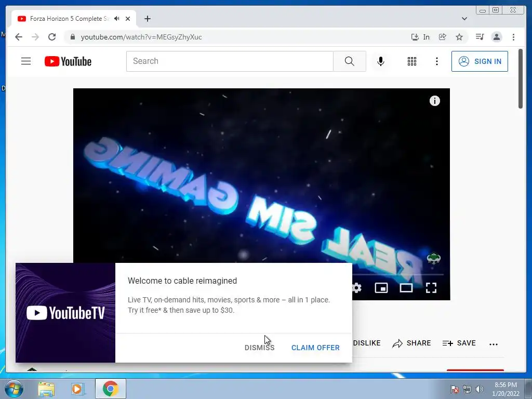The height and width of the screenshot is (399, 532).
Task: Click the YouTube TV promo image
Action: pos(65,312)
